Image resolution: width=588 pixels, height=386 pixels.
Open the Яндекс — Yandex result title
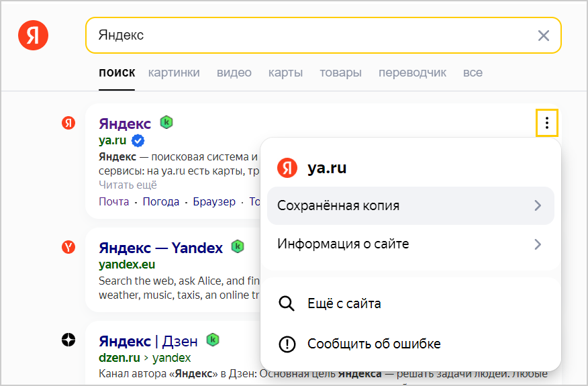(x=160, y=248)
